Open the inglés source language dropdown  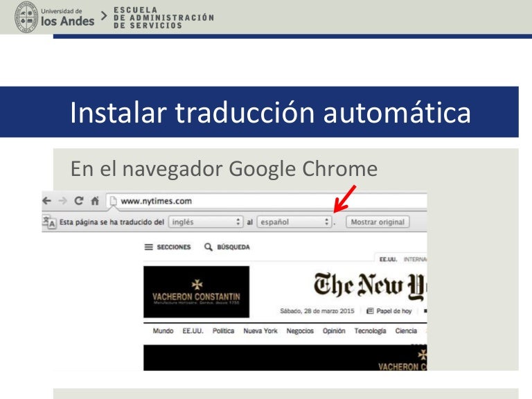coord(206,222)
